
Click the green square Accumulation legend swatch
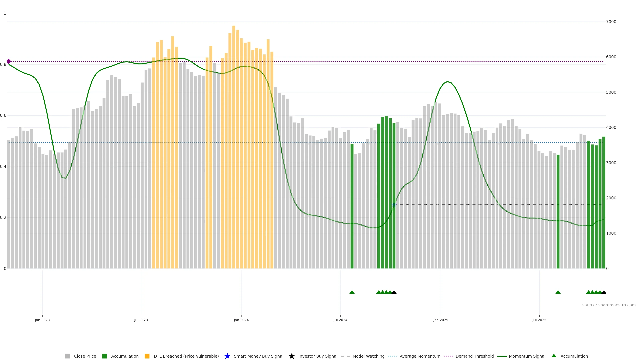tap(104, 356)
